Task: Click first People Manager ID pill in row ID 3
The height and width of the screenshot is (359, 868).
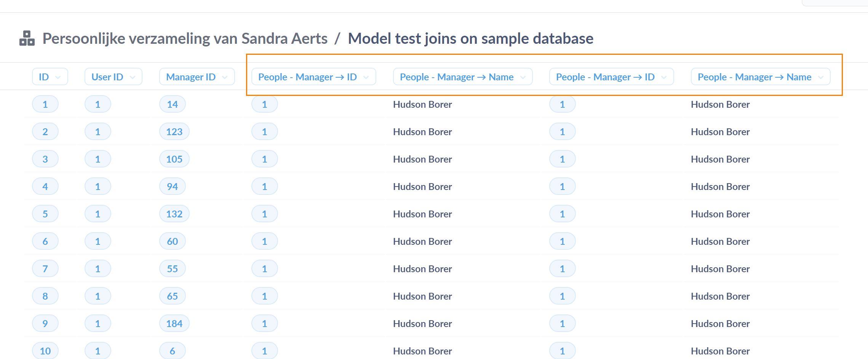Action: point(265,159)
